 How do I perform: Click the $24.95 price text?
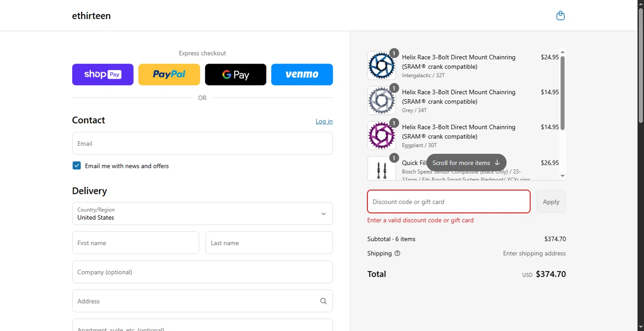pyautogui.click(x=550, y=57)
